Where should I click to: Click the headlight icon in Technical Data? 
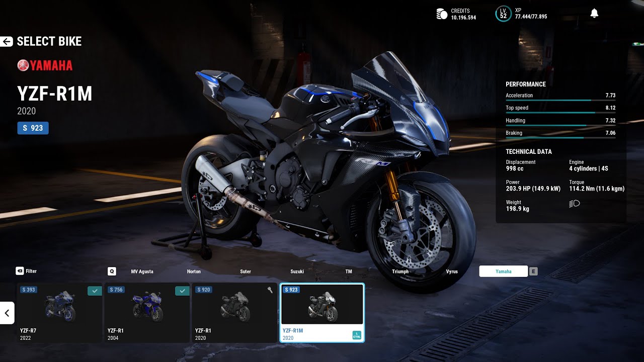575,204
